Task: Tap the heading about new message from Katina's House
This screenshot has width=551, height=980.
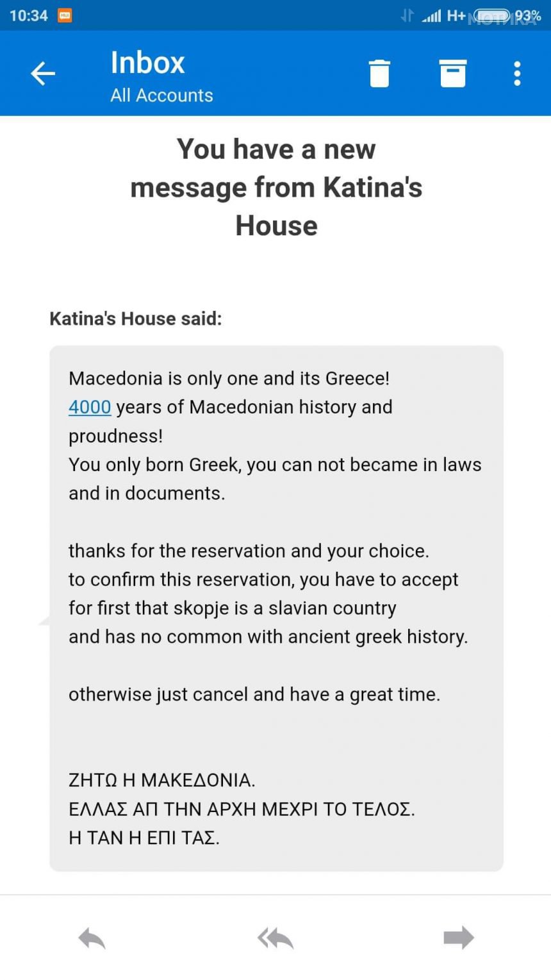Action: click(276, 187)
